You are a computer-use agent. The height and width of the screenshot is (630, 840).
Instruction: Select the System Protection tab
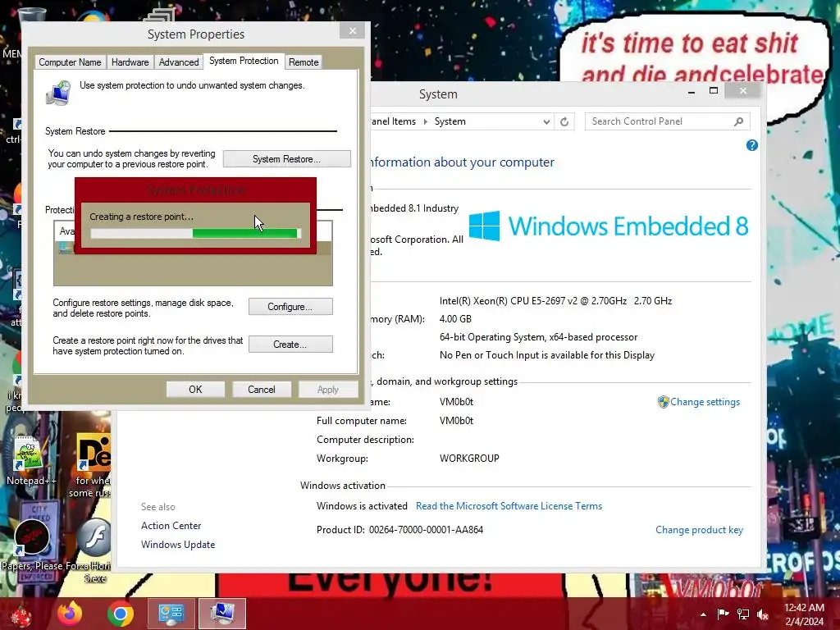[244, 61]
